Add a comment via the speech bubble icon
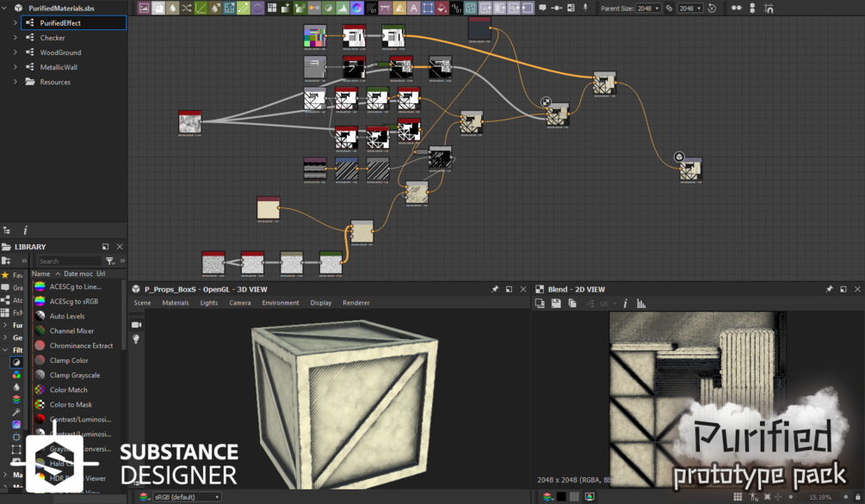Screen dimensions: 865x504 (x=542, y=8)
